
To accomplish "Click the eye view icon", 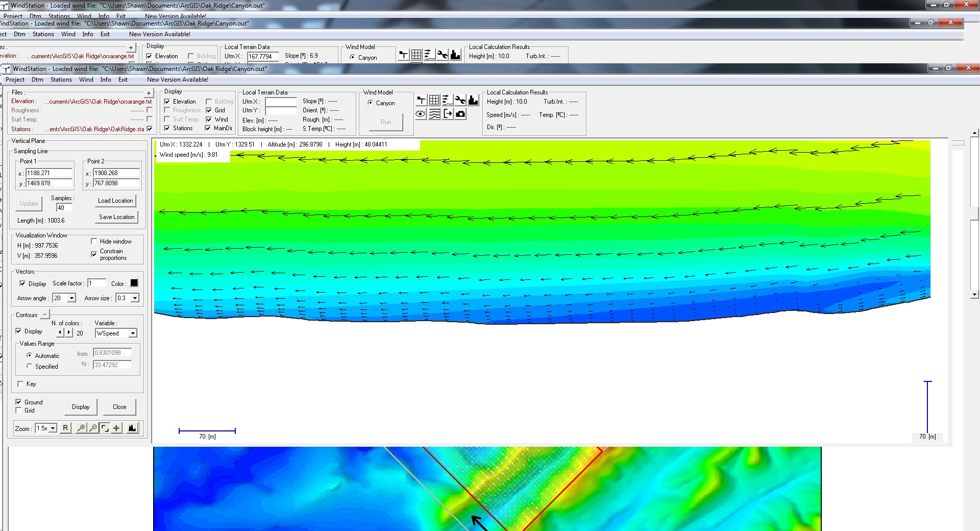I will pyautogui.click(x=421, y=114).
